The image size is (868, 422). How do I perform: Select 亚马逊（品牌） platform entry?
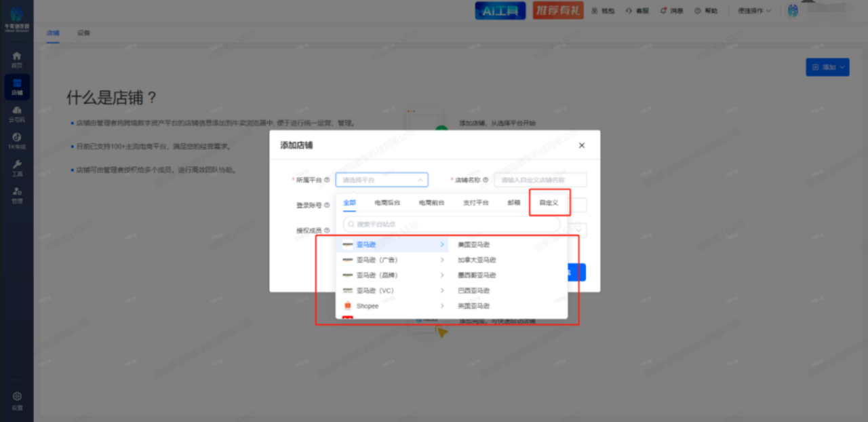pos(393,275)
